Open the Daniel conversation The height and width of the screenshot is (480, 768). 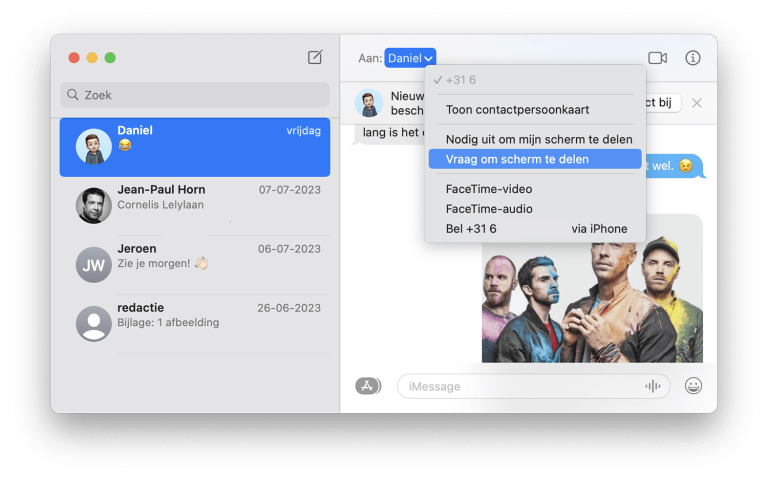tap(195, 147)
